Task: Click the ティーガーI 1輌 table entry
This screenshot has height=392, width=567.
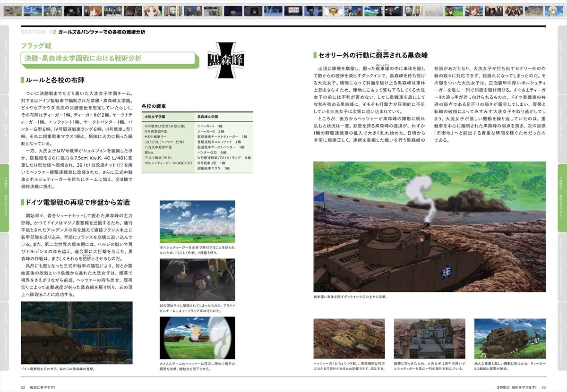Action: [x=210, y=126]
